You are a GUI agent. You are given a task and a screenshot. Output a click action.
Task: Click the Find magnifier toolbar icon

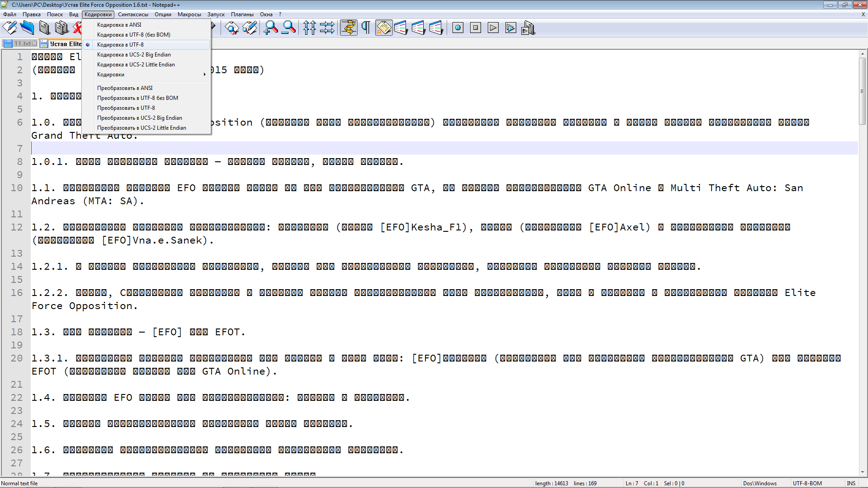tap(232, 28)
